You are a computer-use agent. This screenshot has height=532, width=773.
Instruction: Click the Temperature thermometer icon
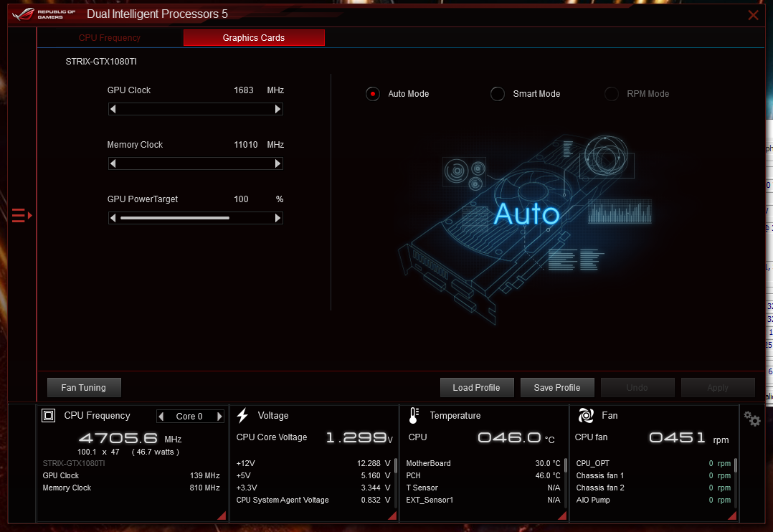[x=414, y=416]
